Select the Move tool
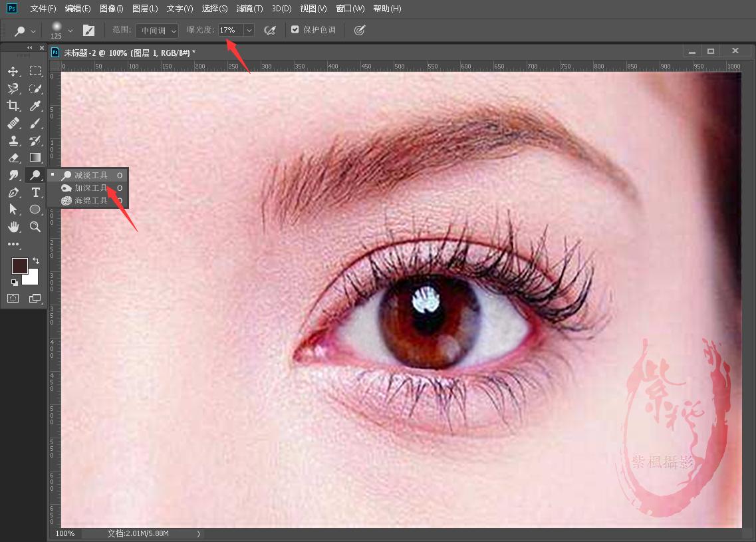Viewport: 756px width, 542px height. [13, 71]
